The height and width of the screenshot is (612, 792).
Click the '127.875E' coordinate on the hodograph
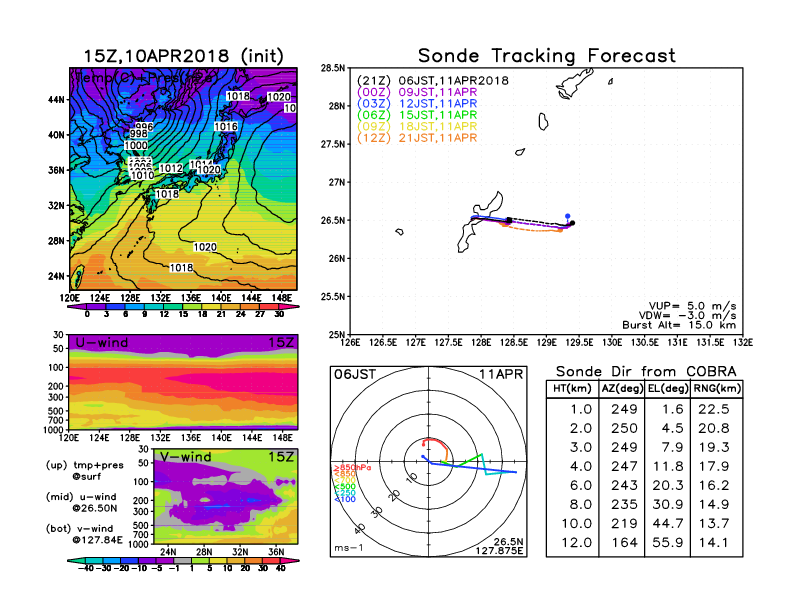[499, 550]
